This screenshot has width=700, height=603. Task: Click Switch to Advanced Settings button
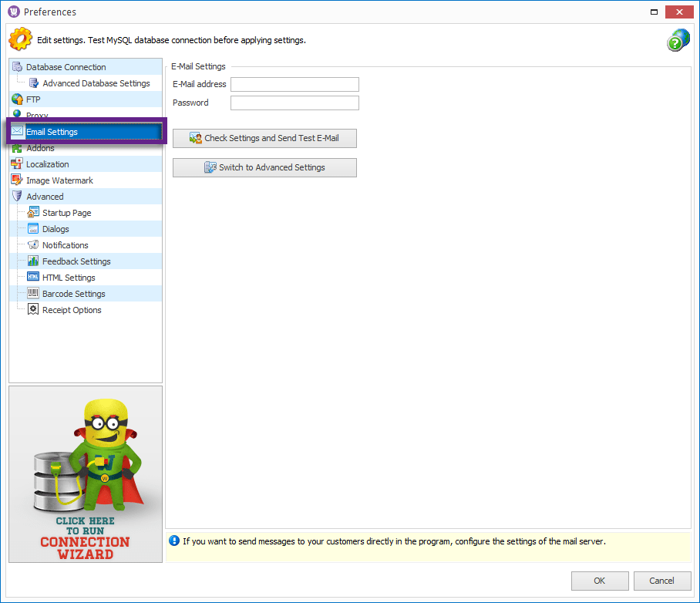[x=264, y=167]
